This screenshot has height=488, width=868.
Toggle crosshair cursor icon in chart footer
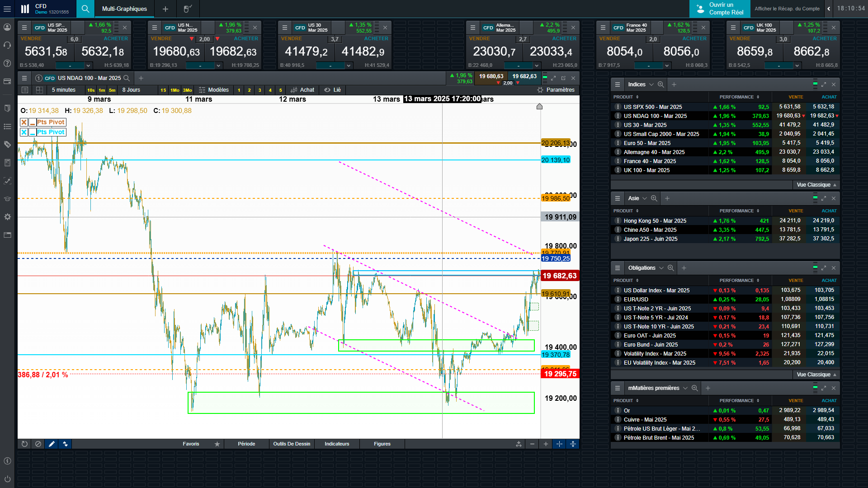(559, 444)
